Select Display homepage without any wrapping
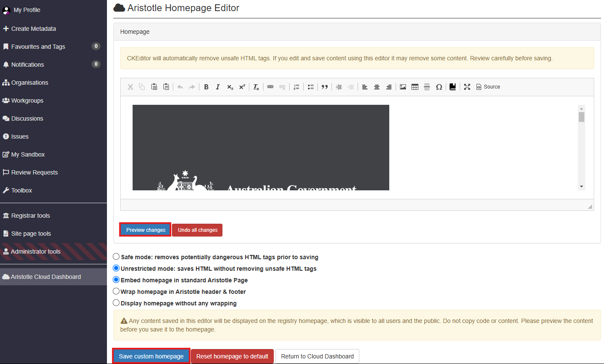Image resolution: width=604 pixels, height=364 pixels. tap(116, 303)
